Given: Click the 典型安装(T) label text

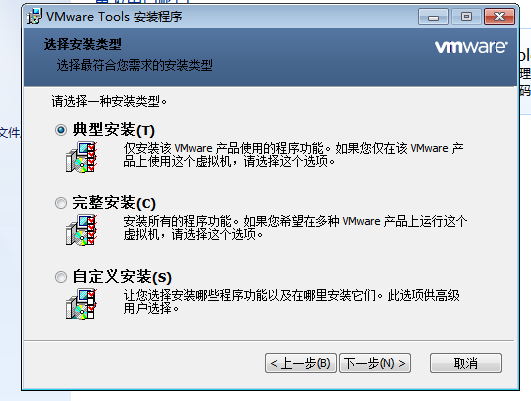Looking at the screenshot, I should [113, 130].
